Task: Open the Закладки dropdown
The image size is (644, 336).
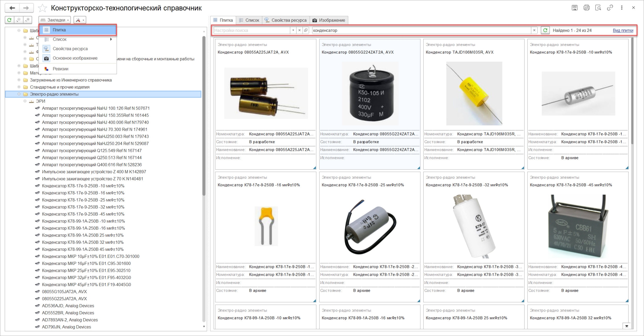Action: tap(55, 20)
